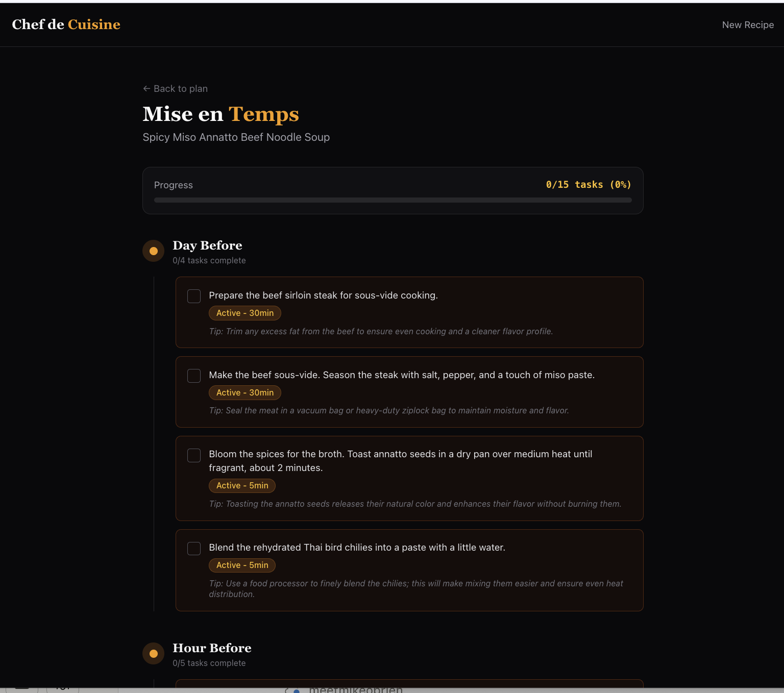Select the Mise en Temps page title
This screenshot has height=693, width=784.
pos(220,114)
